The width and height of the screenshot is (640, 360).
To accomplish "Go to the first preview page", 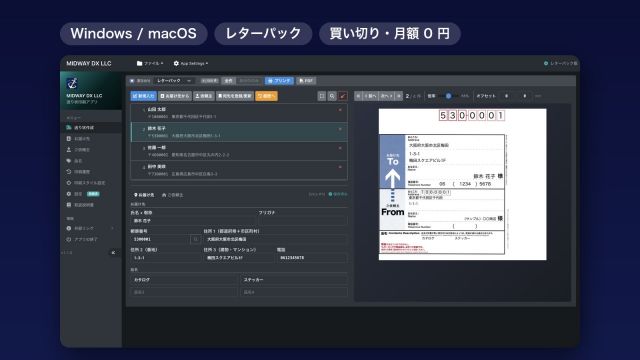I will click(358, 96).
